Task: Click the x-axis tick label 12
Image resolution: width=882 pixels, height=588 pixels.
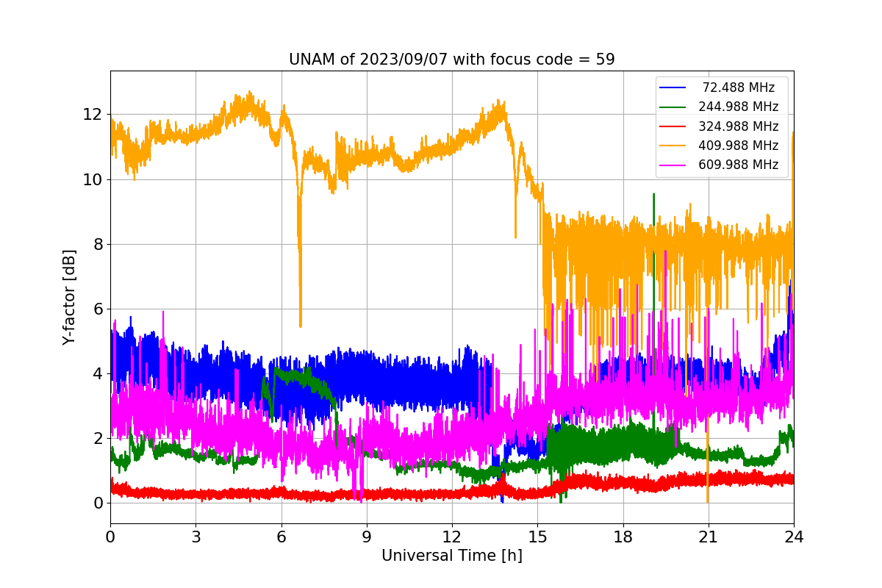Action: [x=452, y=537]
